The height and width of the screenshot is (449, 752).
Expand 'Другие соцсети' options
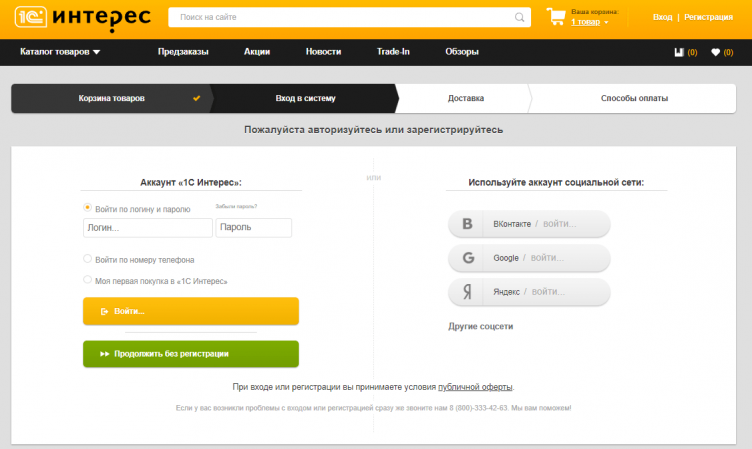[480, 326]
